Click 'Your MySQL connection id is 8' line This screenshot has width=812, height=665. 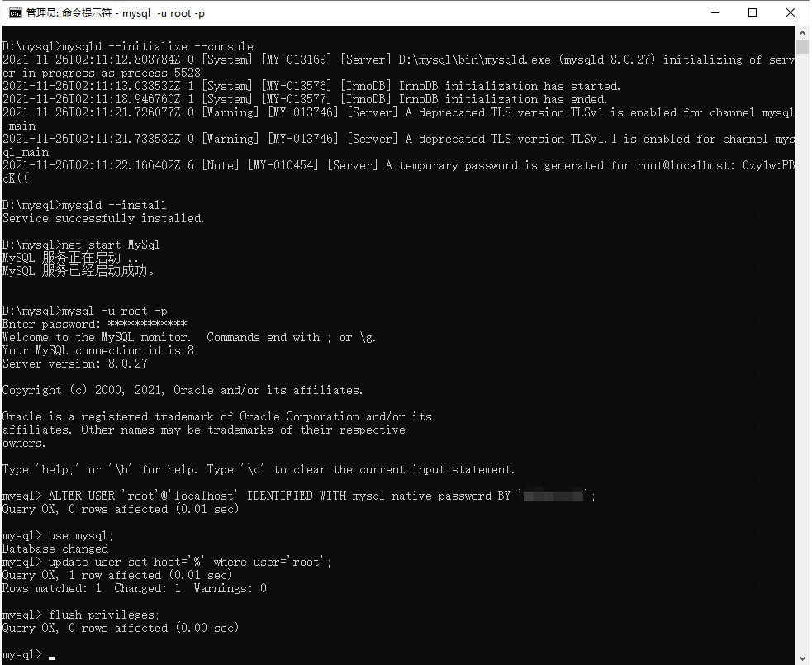(x=98, y=350)
